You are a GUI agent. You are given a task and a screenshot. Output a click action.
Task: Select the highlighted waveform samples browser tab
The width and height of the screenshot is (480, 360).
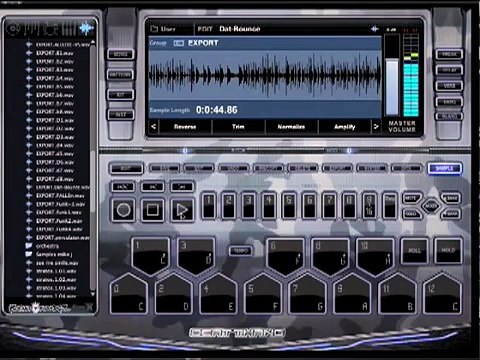[86, 28]
